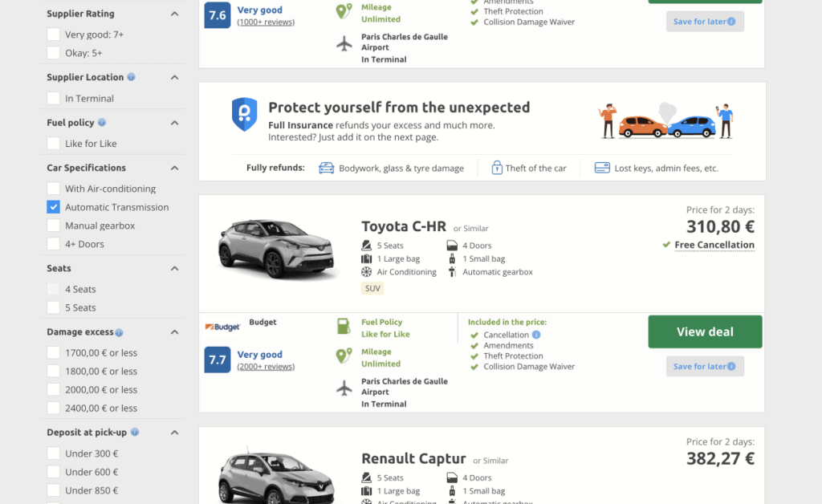Click the 7.7 rating badge
Viewport: 822px width, 504px height.
click(x=217, y=360)
